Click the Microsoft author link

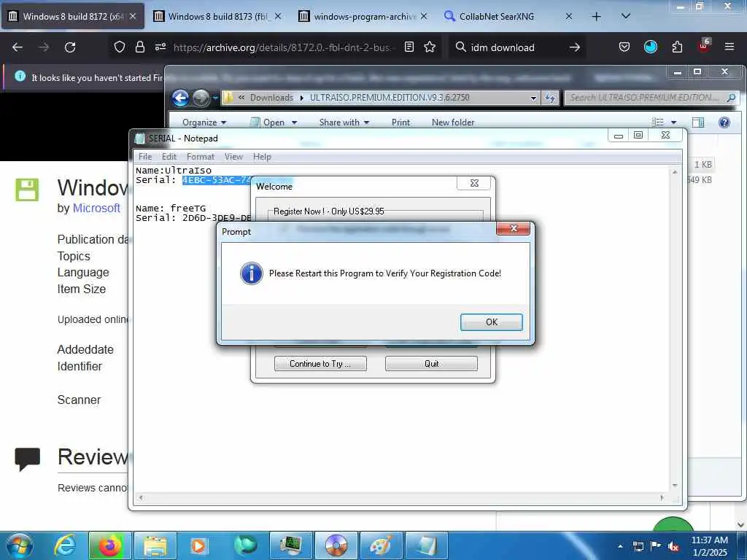[x=96, y=208]
